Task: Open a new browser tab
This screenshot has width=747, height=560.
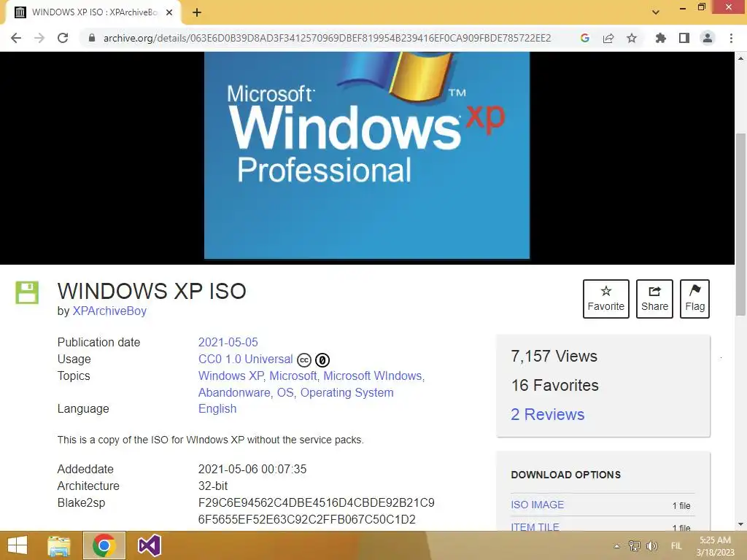Action: coord(197,12)
